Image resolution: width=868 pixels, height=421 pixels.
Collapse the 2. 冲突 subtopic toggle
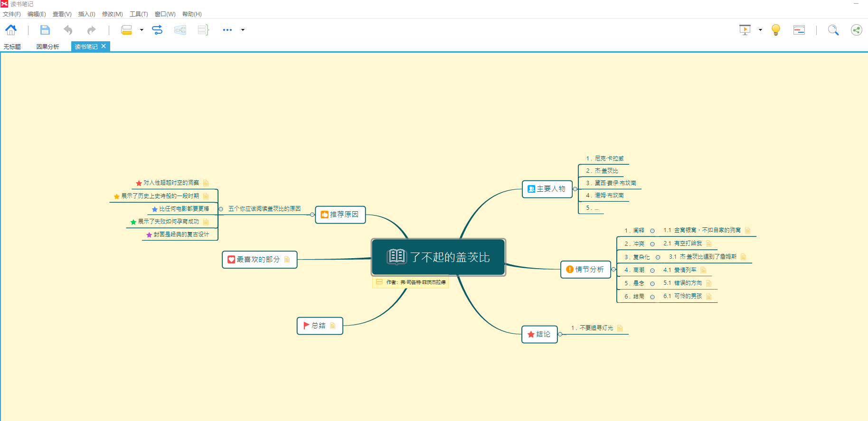pyautogui.click(x=652, y=244)
